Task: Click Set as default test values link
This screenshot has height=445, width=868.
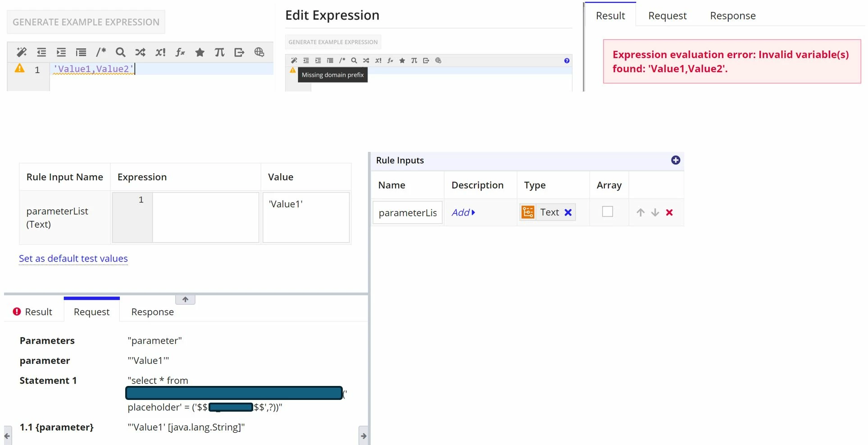Action: [x=73, y=258]
